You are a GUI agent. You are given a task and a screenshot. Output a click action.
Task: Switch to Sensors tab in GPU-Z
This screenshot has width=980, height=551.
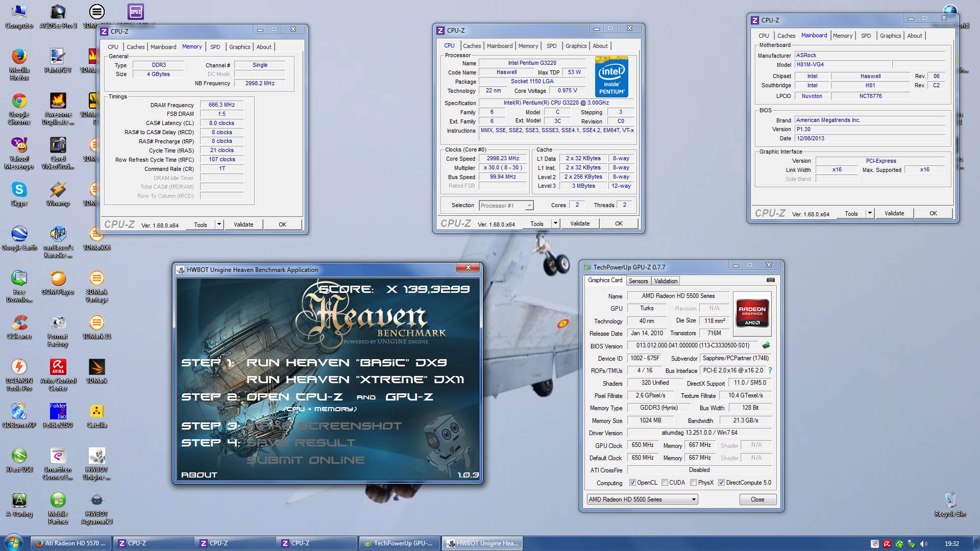coord(638,281)
